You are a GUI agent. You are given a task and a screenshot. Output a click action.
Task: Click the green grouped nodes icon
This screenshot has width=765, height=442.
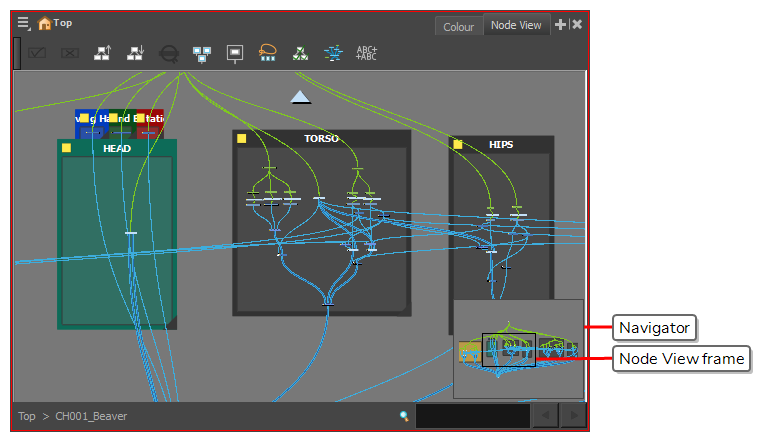(x=300, y=53)
